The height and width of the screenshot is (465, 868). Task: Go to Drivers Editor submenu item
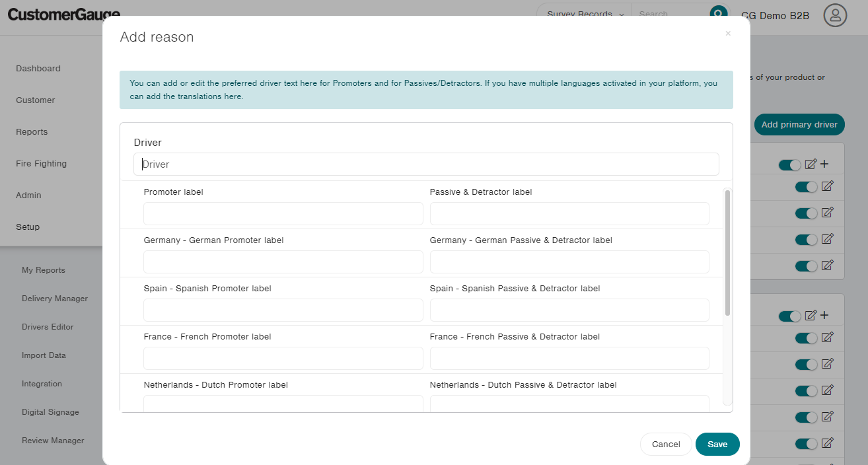(48, 327)
